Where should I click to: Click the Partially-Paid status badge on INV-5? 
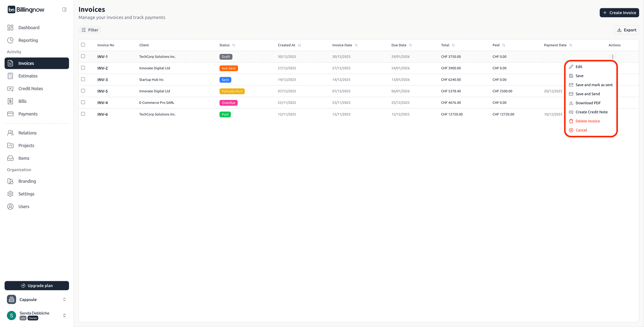coord(232,91)
